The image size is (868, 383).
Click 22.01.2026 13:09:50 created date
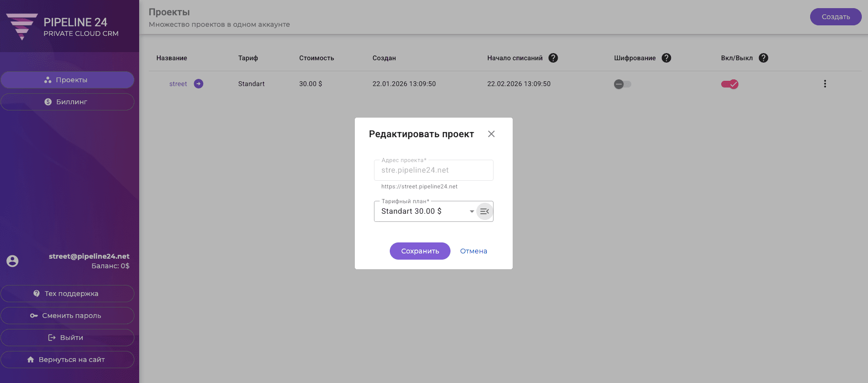coord(404,84)
